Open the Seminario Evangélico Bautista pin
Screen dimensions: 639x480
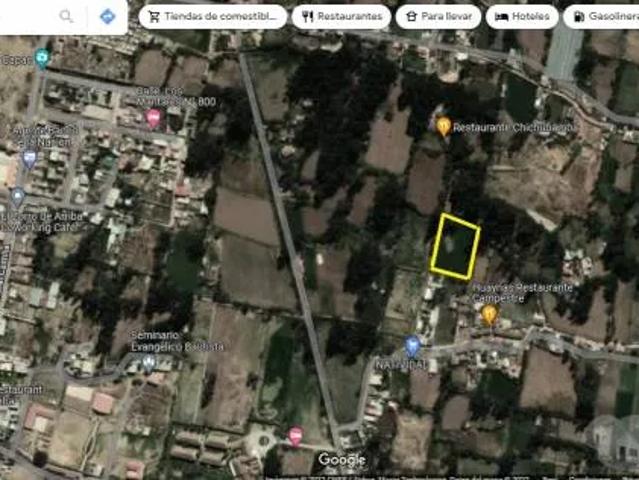point(148,363)
